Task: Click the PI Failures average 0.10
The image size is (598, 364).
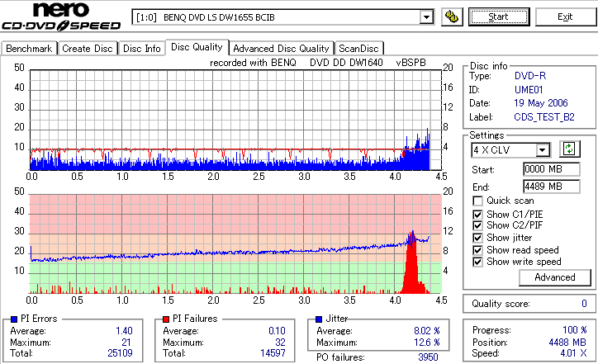Action: 277,331
